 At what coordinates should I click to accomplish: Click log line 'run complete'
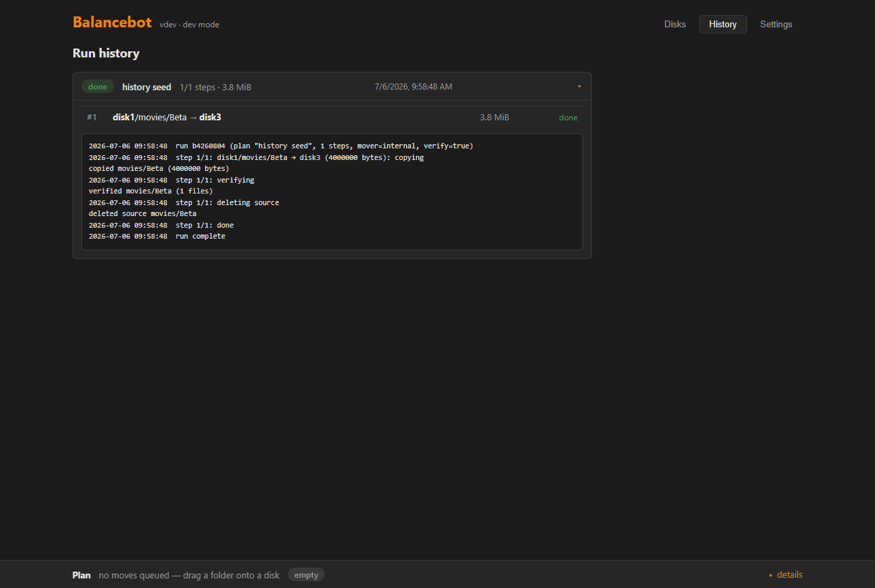click(157, 236)
